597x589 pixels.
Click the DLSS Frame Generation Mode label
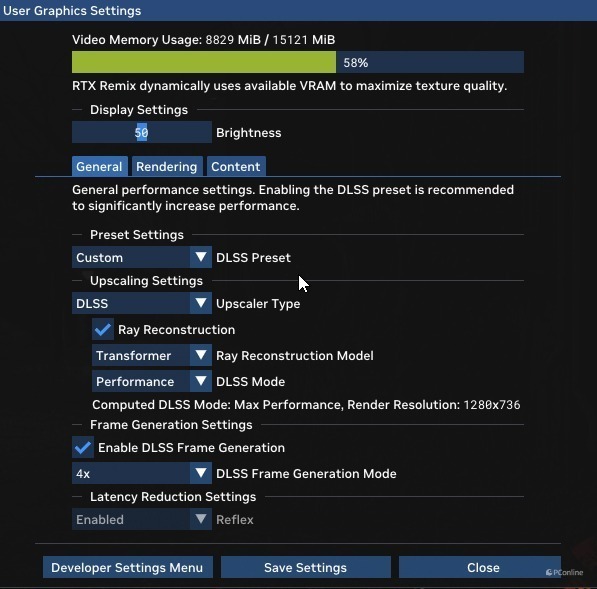click(306, 473)
